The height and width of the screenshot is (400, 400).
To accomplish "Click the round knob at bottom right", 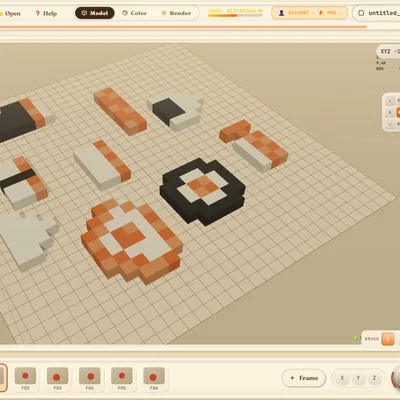I will point(397,378).
